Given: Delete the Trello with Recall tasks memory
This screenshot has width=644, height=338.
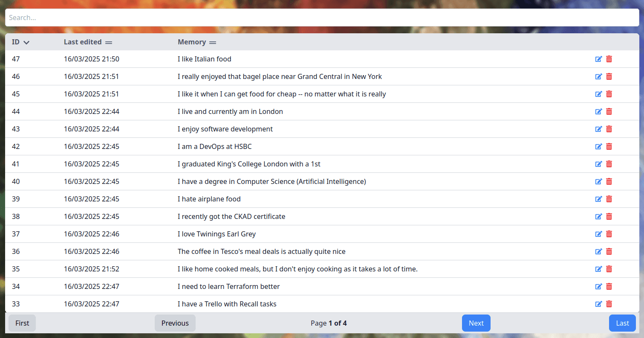Looking at the screenshot, I should coord(609,304).
